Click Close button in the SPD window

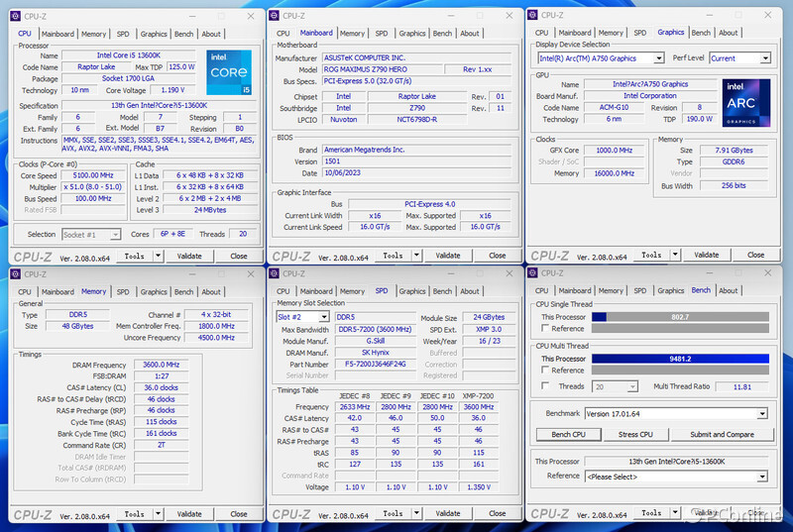click(x=498, y=513)
